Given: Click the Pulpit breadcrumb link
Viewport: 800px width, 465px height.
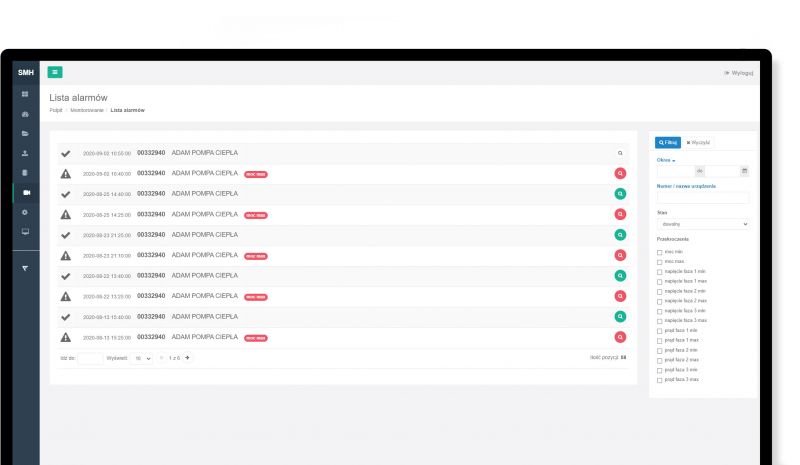Looking at the screenshot, I should [56, 110].
